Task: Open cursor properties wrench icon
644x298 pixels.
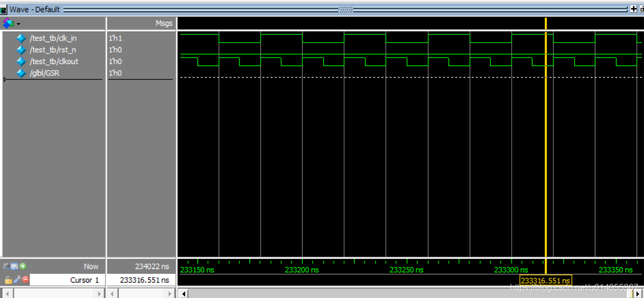Action: point(18,280)
